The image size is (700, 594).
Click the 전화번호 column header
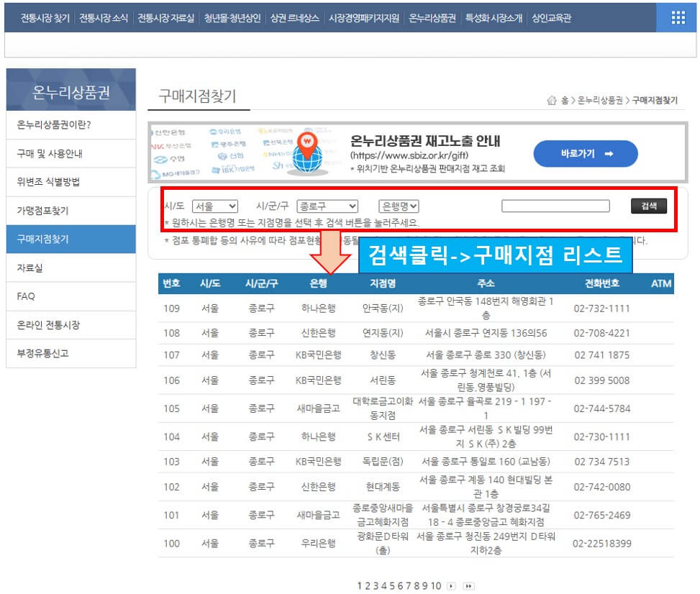click(601, 283)
